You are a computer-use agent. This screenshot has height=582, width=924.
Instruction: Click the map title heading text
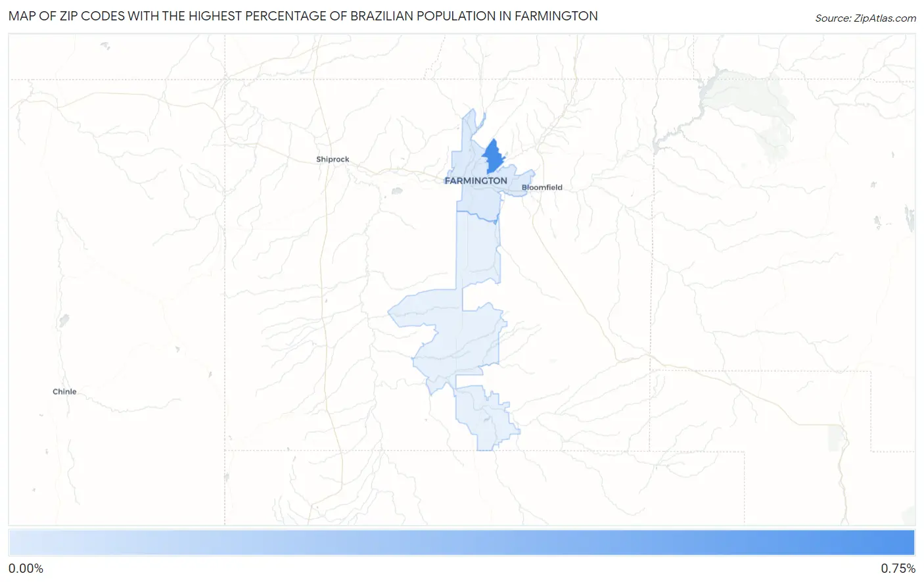pos(303,16)
